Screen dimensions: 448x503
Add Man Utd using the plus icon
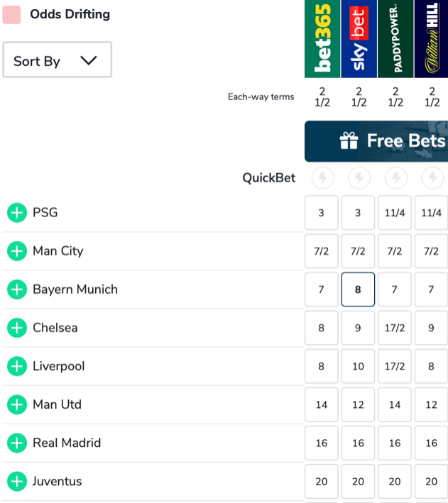coord(16,404)
